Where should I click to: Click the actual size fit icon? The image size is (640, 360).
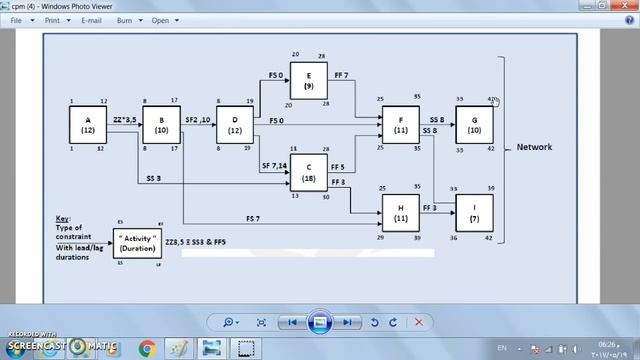point(261,322)
